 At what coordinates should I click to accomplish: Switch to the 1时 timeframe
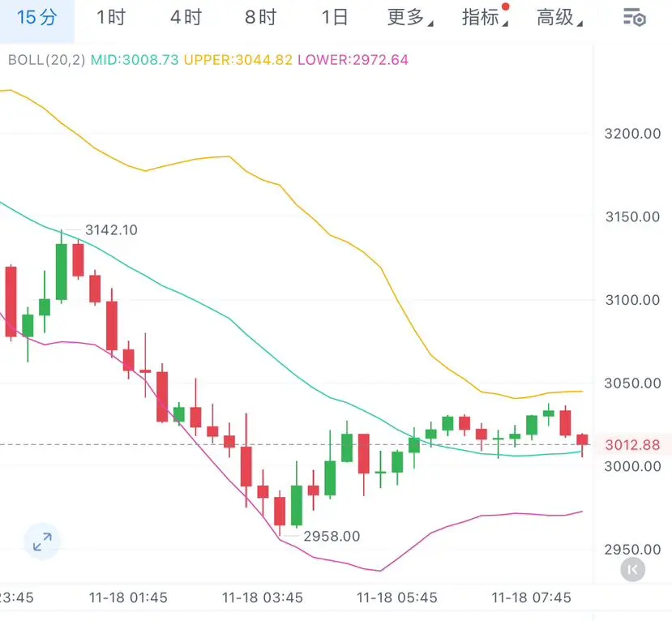pos(111,18)
